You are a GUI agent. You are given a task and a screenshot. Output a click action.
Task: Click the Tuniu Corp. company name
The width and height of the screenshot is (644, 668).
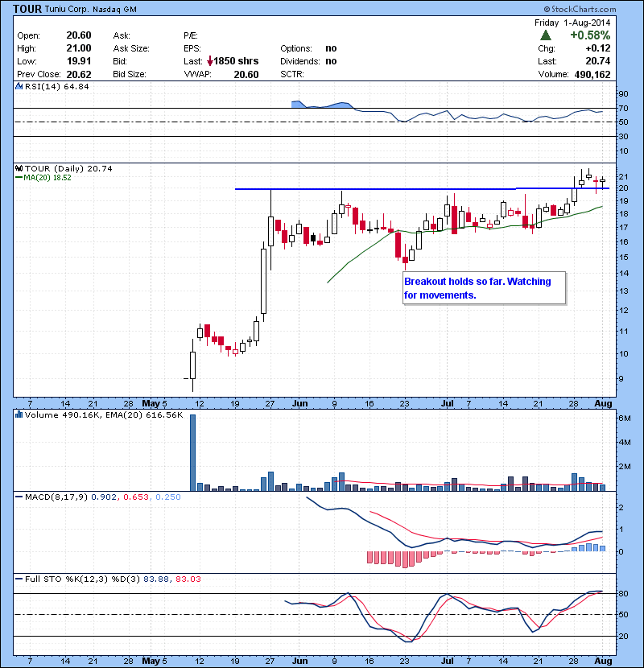point(67,10)
